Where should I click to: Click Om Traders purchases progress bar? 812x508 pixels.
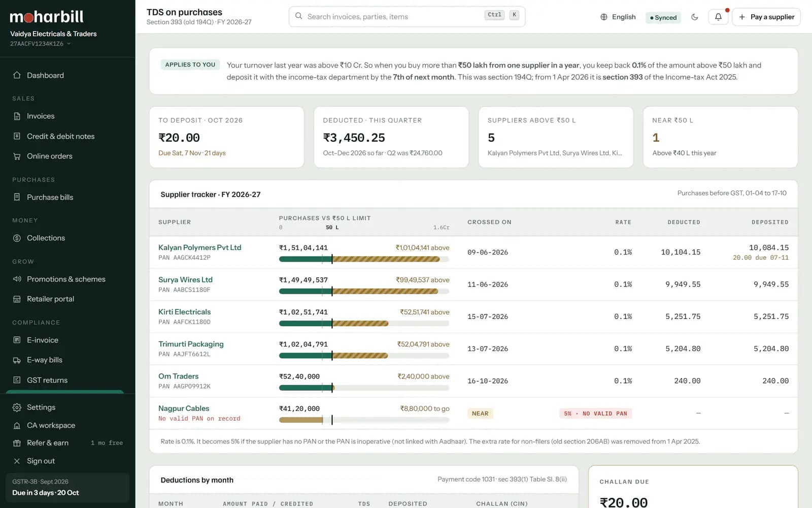364,388
